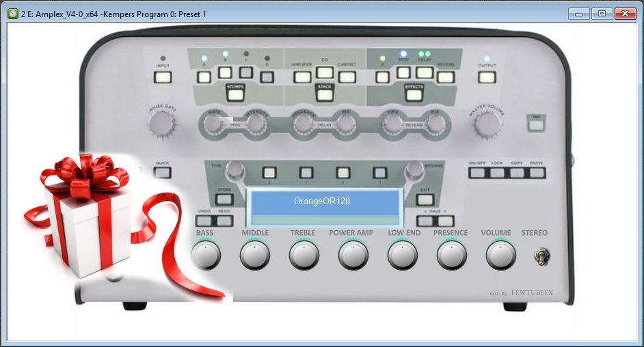The image size is (644, 347).
Task: Click the REVERB TIME knob
Action: click(393, 124)
